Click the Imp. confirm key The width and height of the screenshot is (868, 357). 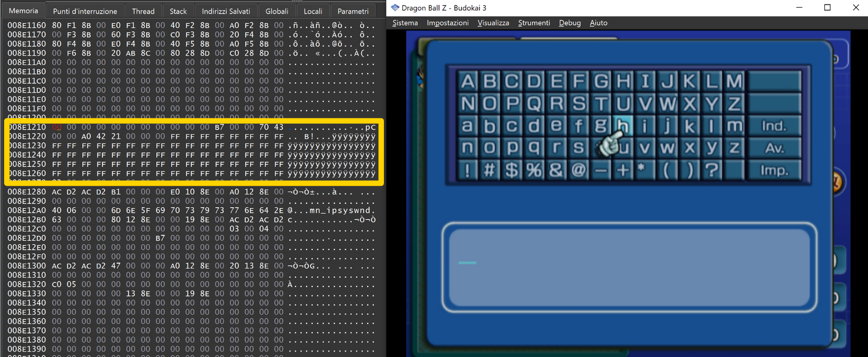(775, 170)
